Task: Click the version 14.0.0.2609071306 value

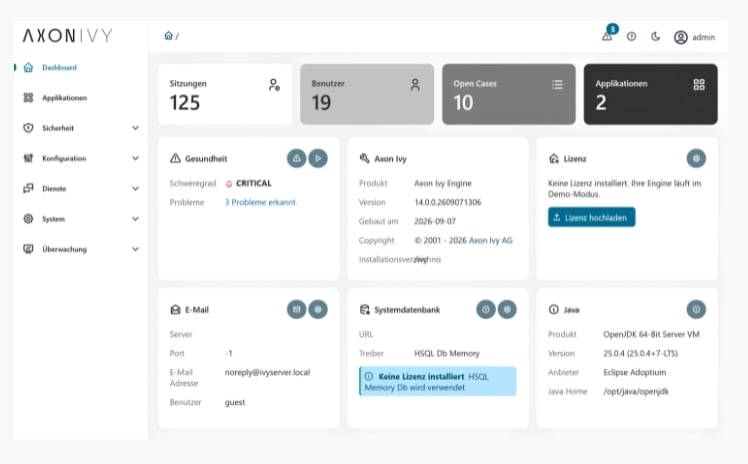Action: 447,202
